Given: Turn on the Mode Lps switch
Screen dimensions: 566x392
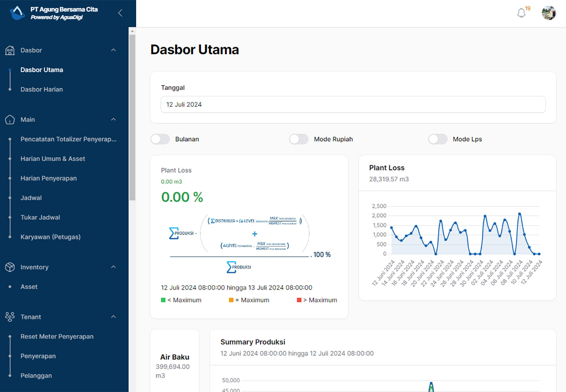Looking at the screenshot, I should tap(438, 139).
